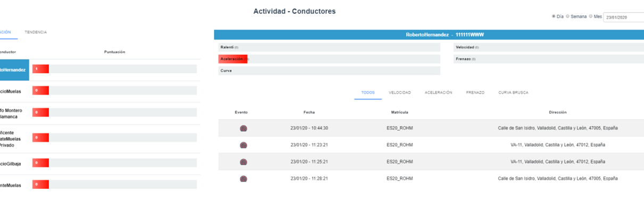
Task: Click the VA-11 Valladolid address at 11:25:21
Action: point(558,162)
